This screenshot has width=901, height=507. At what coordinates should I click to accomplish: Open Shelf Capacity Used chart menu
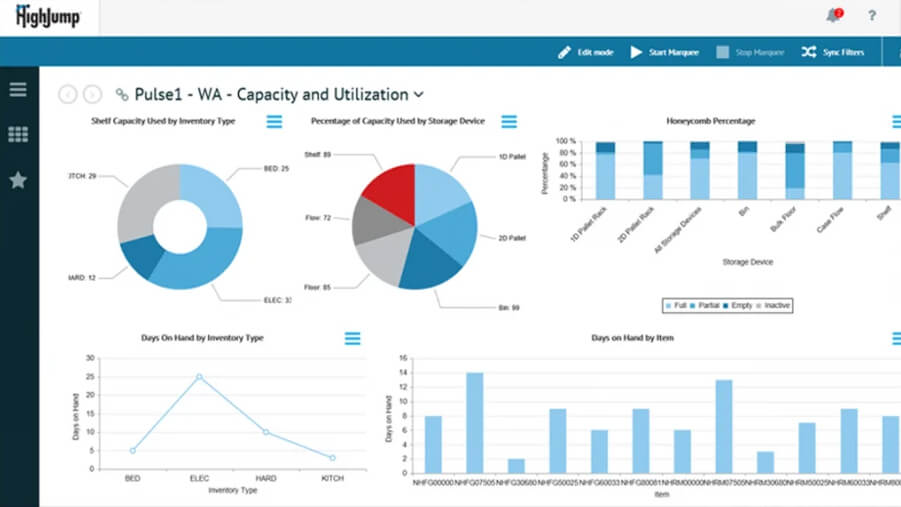(x=275, y=122)
